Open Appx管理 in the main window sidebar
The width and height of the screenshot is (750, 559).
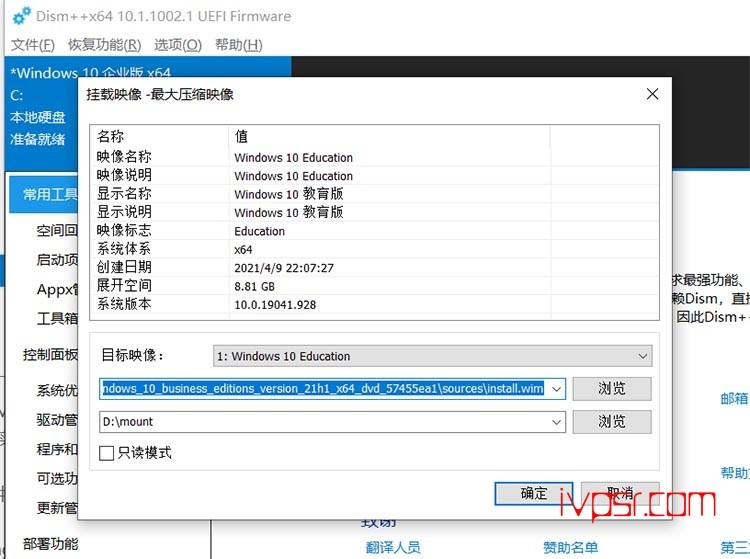57,289
